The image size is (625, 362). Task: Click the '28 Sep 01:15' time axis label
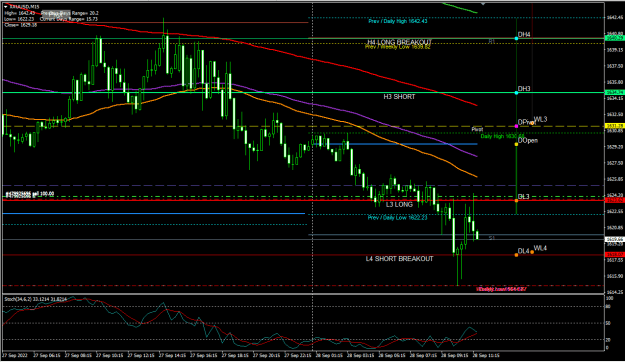coord(329,355)
